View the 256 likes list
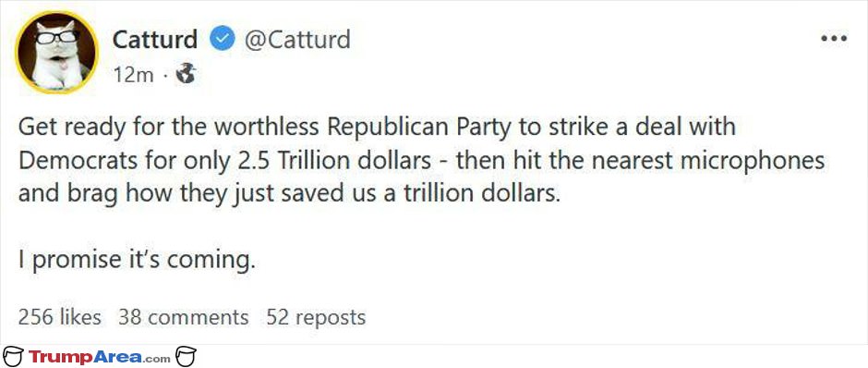Image resolution: width=868 pixels, height=368 pixels. click(60, 317)
